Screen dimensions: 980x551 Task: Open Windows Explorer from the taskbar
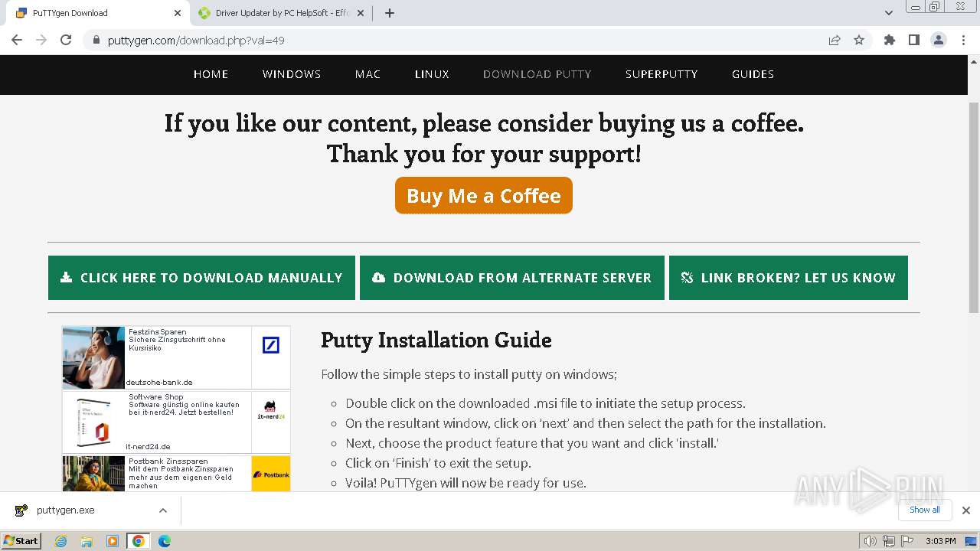pyautogui.click(x=87, y=541)
